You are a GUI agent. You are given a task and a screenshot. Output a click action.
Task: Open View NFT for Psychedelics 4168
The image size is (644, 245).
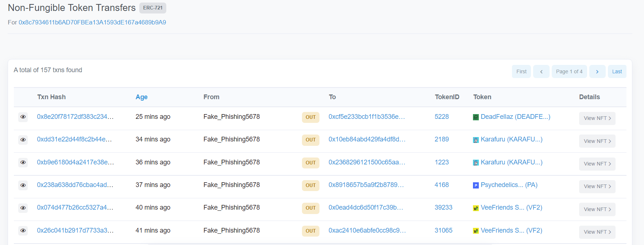point(597,186)
